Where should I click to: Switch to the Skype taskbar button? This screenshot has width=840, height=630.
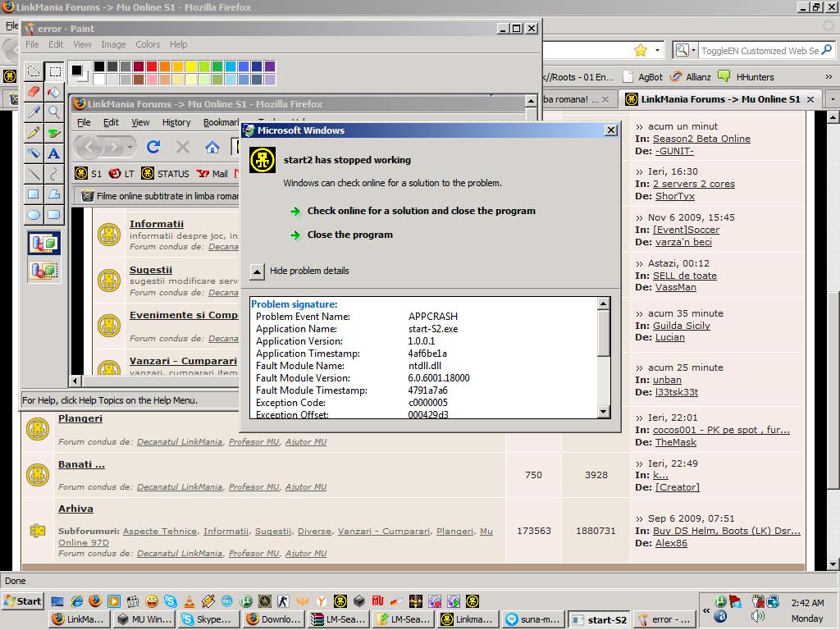[x=208, y=619]
